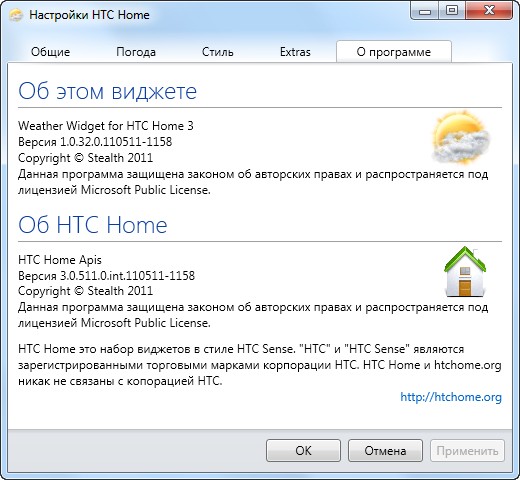This screenshot has height=480, width=520.
Task: Click the window title Настройки HTC Home
Action: (89, 15)
